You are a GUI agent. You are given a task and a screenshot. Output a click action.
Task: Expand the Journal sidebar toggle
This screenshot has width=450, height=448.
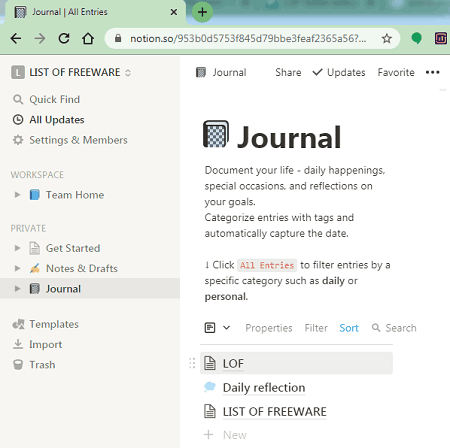coord(17,289)
